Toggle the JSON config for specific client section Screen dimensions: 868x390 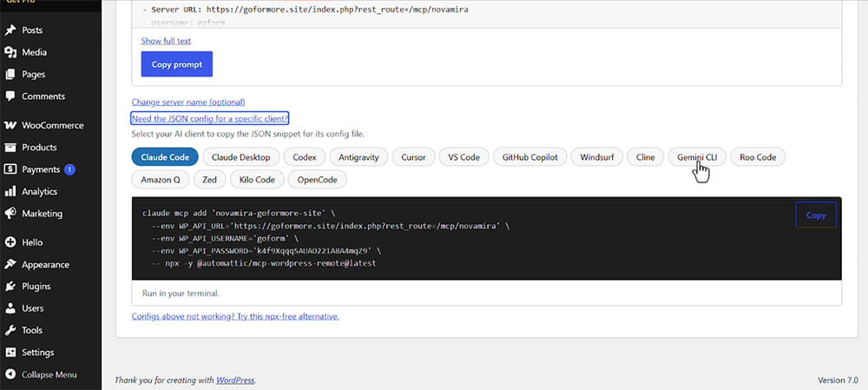(x=210, y=118)
